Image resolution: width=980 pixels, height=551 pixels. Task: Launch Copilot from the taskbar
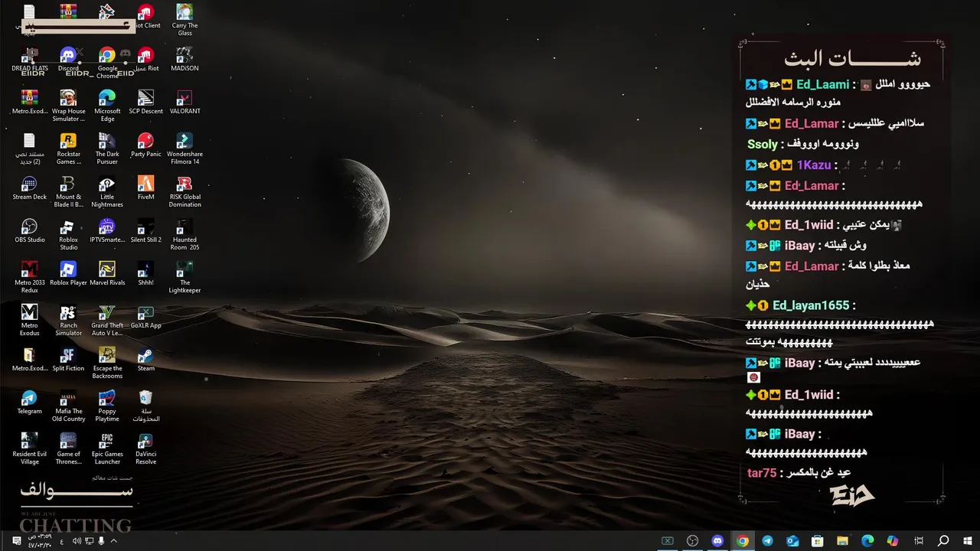pos(893,541)
